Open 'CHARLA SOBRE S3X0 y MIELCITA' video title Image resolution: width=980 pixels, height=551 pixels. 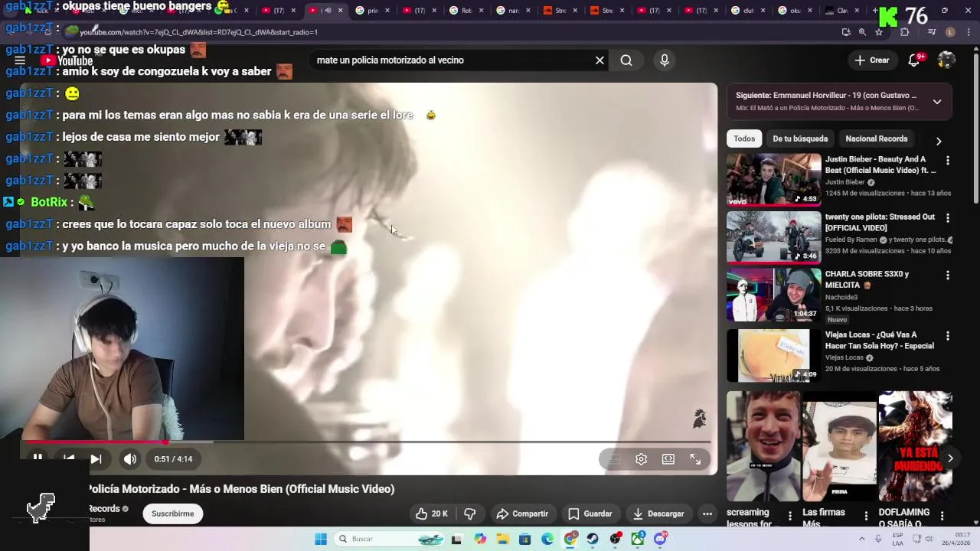tap(867, 279)
